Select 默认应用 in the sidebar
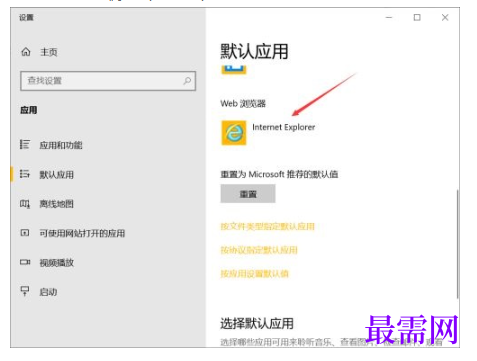 [x=56, y=174]
